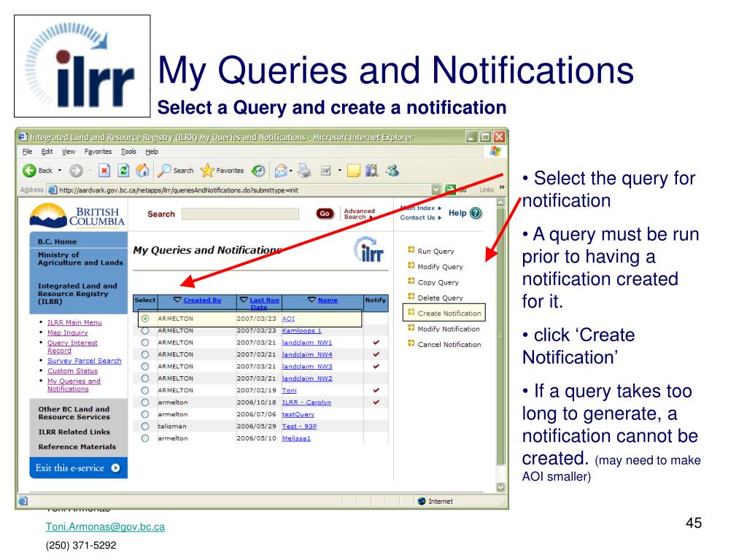747x560 pixels.
Task: Expand the Advanced Search arrow
Action: click(371, 217)
